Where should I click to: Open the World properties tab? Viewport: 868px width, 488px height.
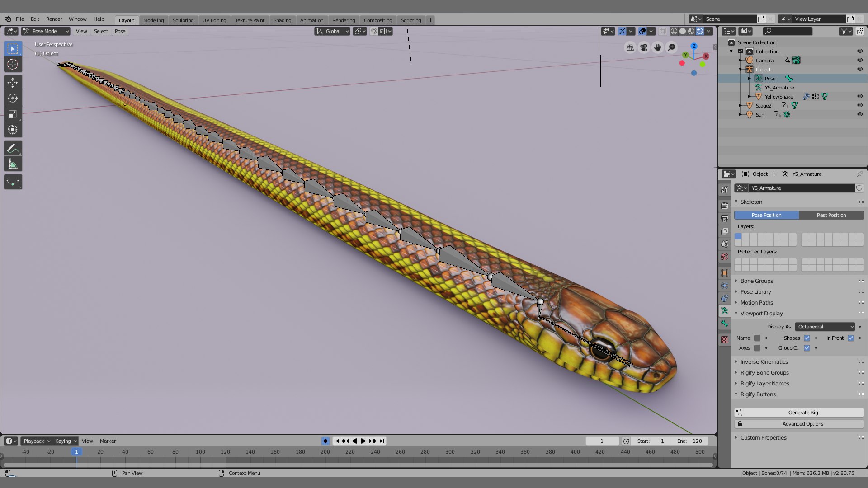tap(725, 257)
